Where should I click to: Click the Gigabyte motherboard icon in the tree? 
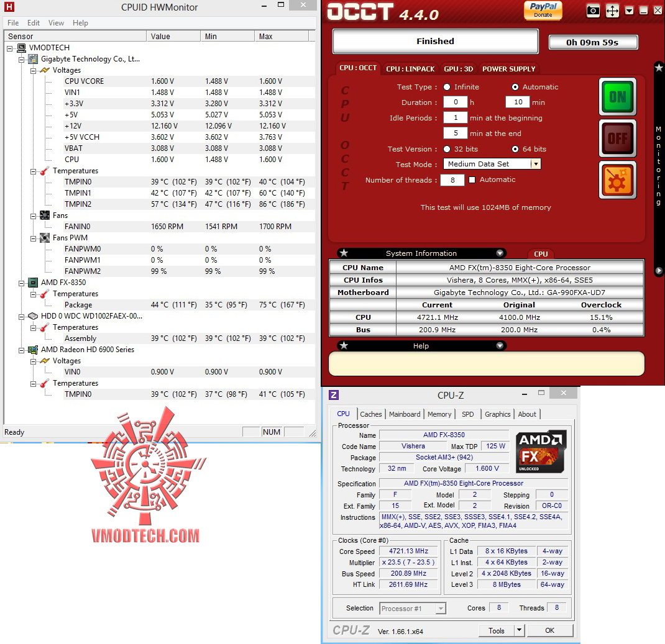point(33,59)
